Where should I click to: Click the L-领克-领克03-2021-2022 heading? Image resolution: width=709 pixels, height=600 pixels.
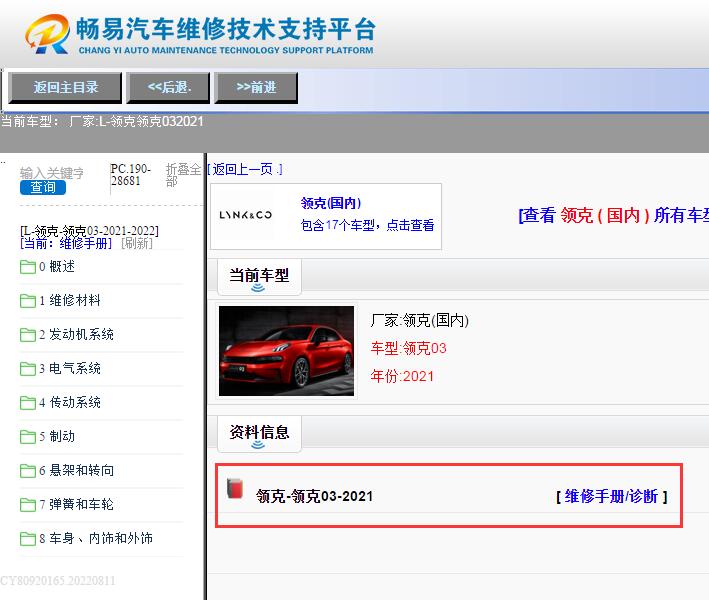[x=89, y=231]
